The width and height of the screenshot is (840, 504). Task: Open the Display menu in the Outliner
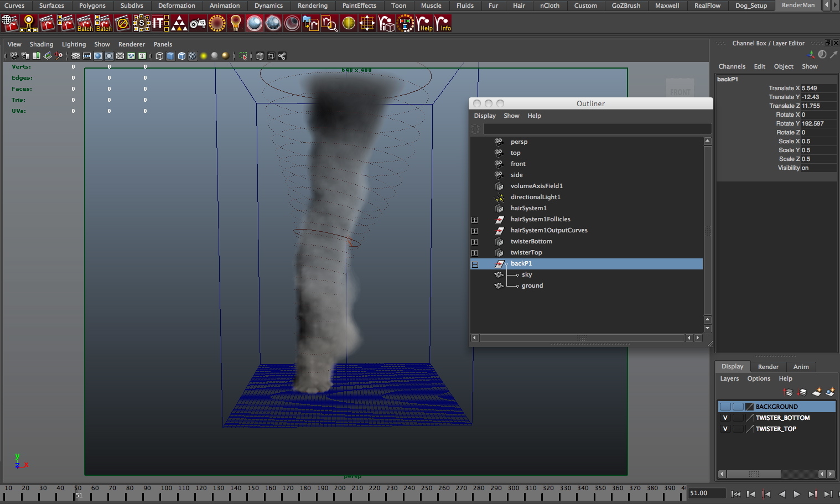tap(484, 116)
